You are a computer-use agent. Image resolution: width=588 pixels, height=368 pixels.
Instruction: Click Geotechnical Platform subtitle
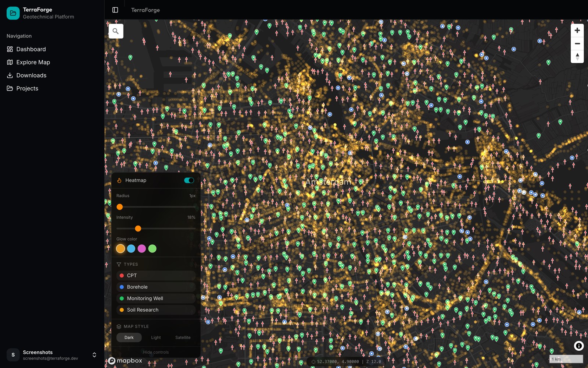click(49, 17)
